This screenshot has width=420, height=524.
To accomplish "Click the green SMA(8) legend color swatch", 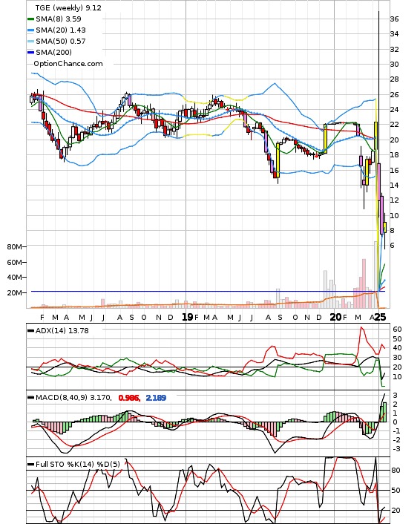I will click(30, 19).
